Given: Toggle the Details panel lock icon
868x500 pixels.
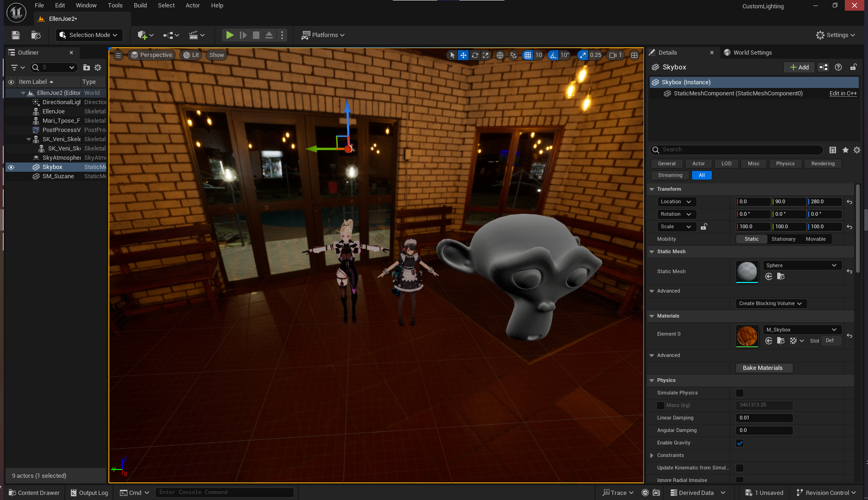Looking at the screenshot, I should pos(853,67).
